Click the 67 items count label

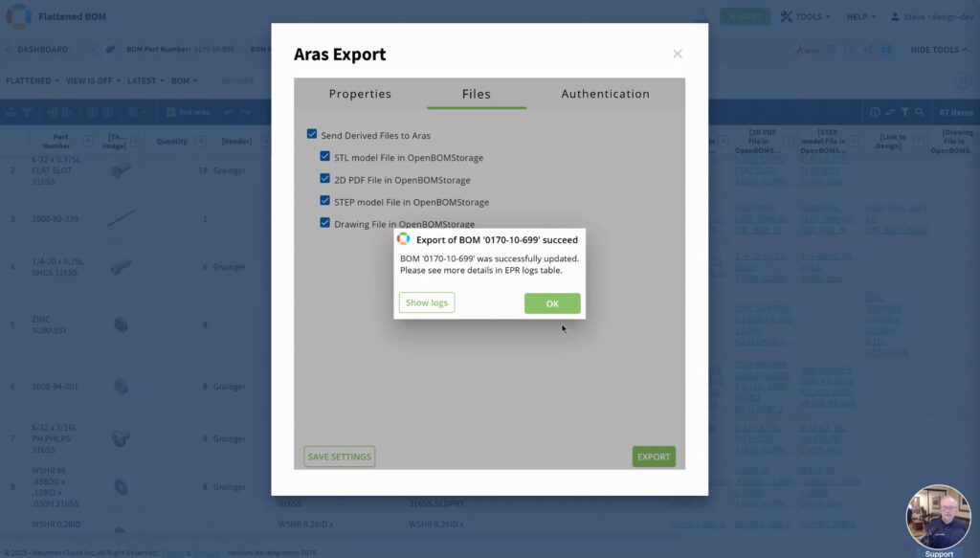[x=956, y=113]
